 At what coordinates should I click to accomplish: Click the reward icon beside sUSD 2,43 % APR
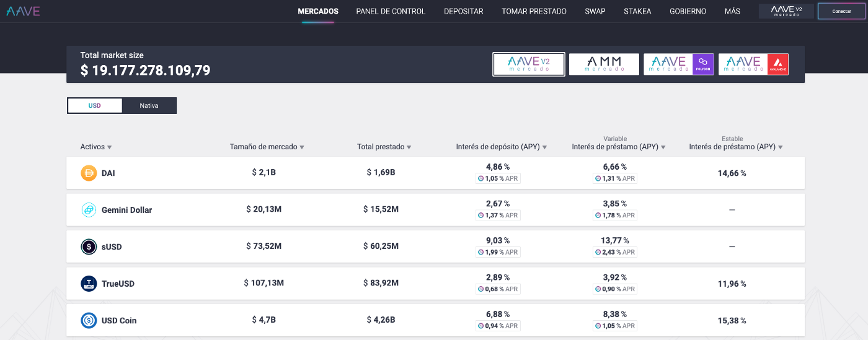coord(598,252)
